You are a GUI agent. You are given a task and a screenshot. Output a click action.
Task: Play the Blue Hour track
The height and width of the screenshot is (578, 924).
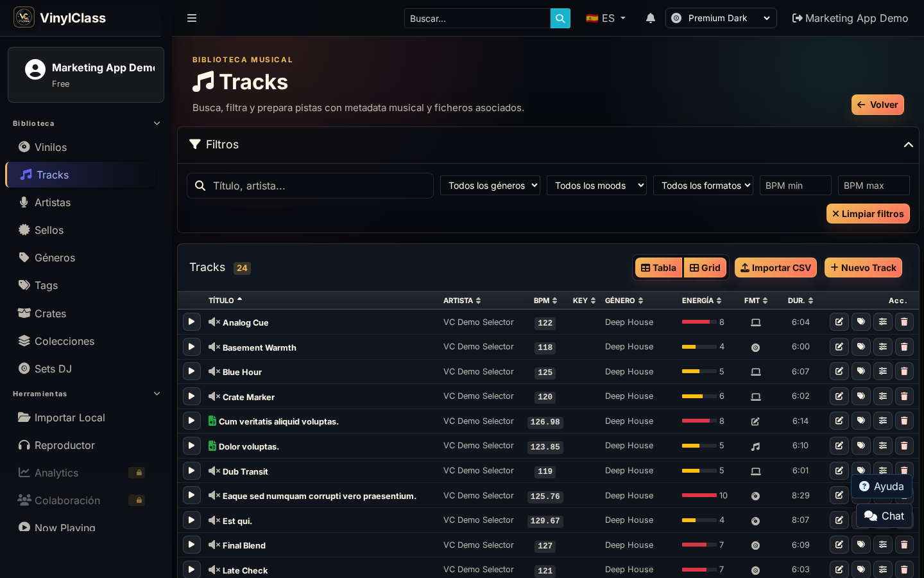(x=191, y=371)
